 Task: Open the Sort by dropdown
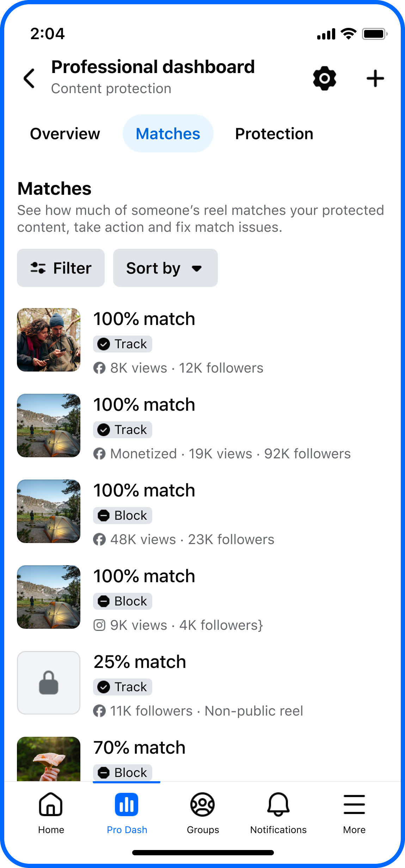[165, 267]
